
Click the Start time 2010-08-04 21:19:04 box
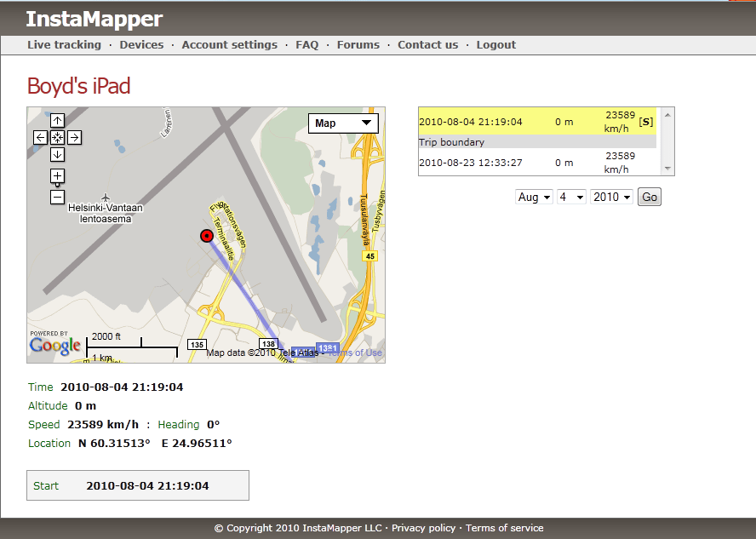(138, 485)
